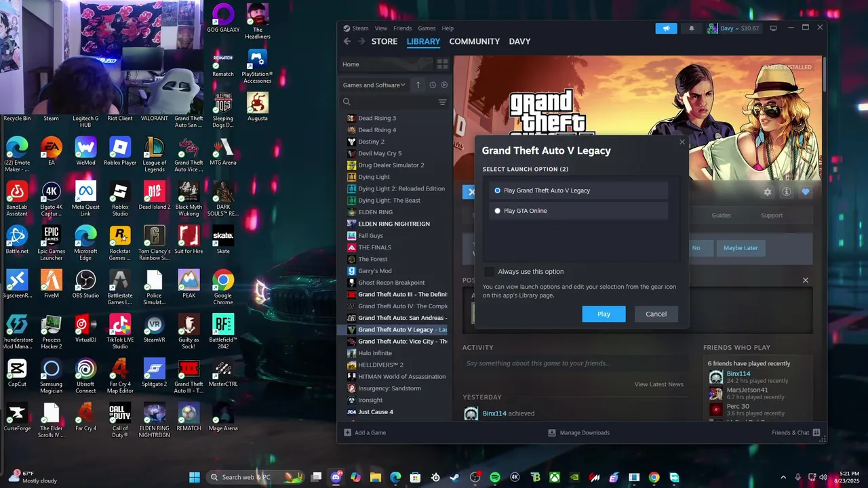
Task: Open Epic Games Launcher desktop icon
Action: click(x=51, y=243)
